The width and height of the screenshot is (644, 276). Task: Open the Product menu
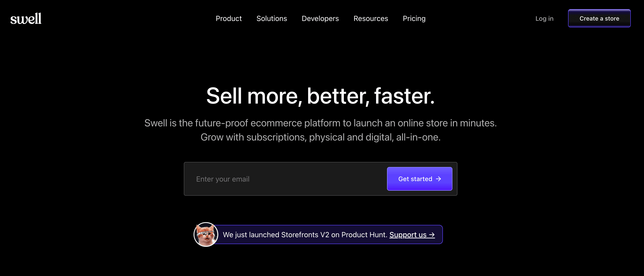[229, 18]
